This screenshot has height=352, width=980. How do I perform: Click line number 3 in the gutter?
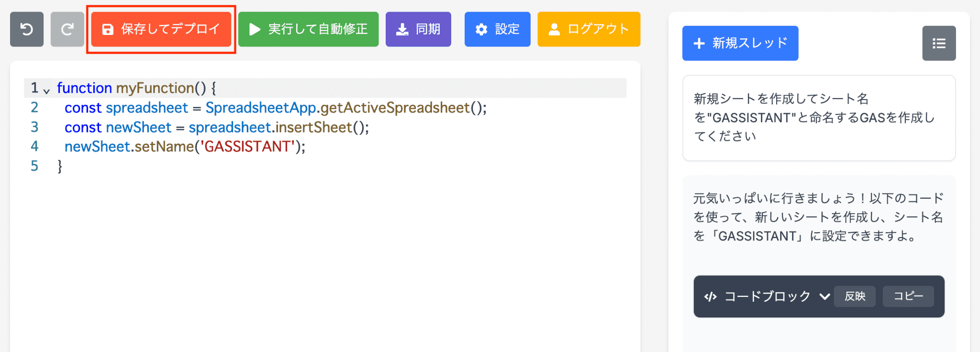coord(34,127)
